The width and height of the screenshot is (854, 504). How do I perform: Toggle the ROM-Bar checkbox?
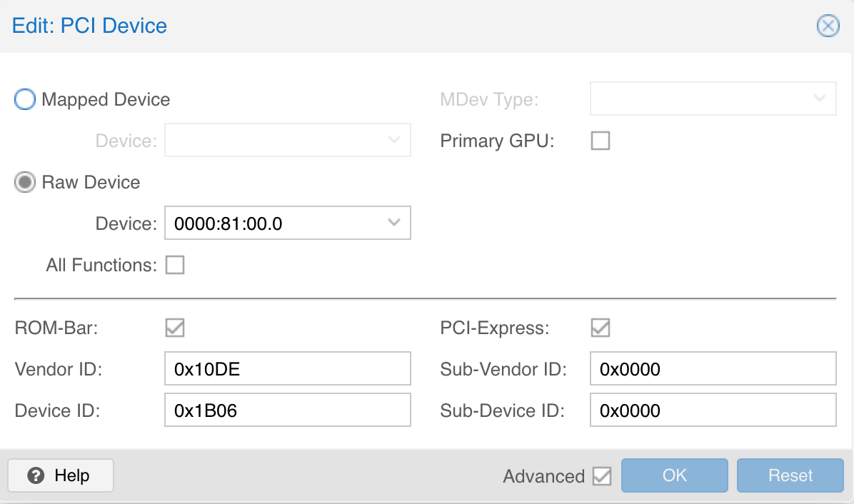(175, 328)
